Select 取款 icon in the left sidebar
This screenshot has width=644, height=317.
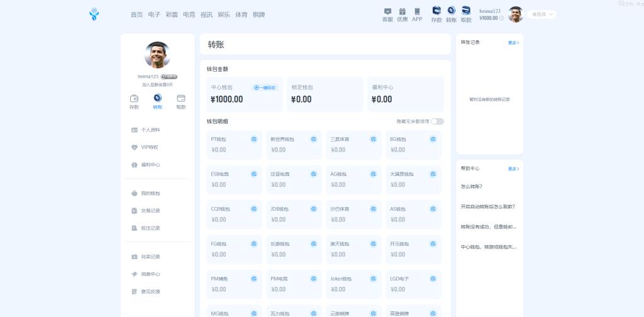pos(181,99)
